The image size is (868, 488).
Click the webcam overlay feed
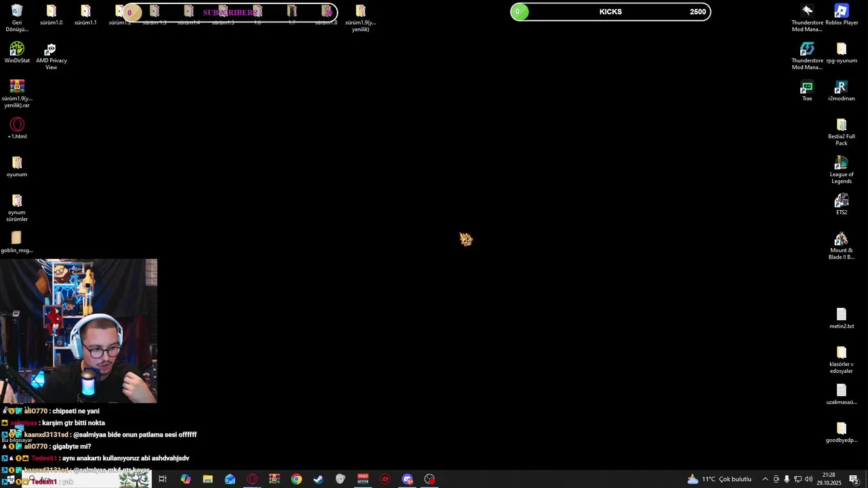point(79,331)
